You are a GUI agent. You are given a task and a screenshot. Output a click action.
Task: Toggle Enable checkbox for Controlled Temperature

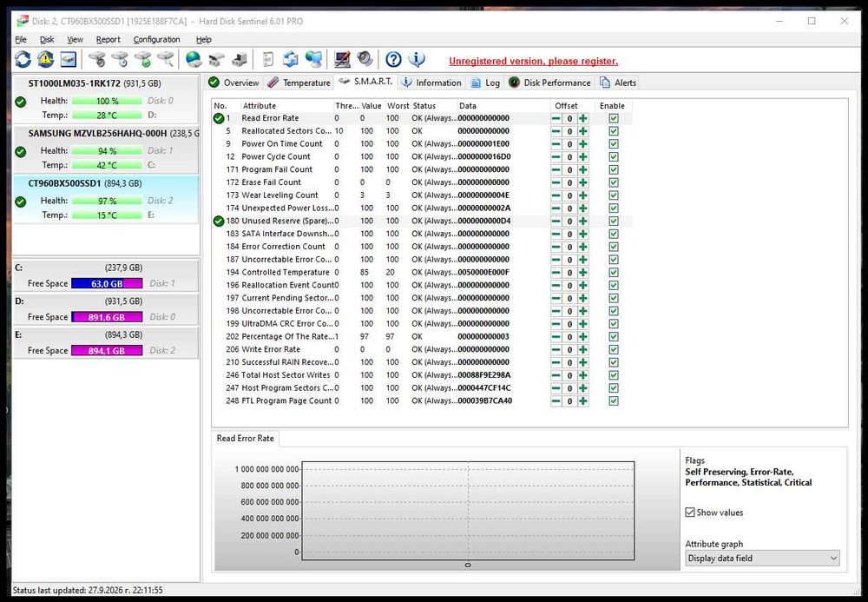(x=614, y=273)
